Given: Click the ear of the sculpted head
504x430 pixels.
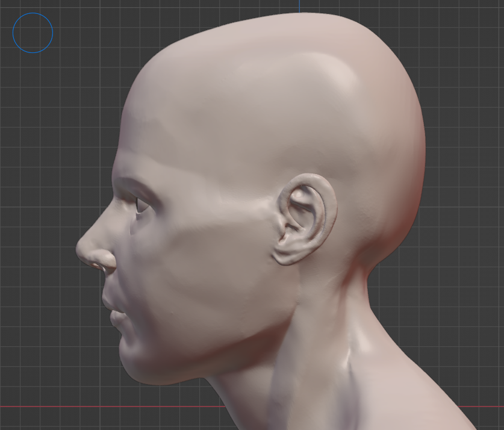Looking at the screenshot, I should tap(305, 219).
